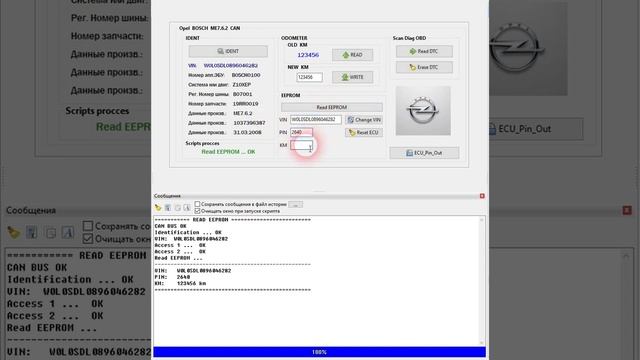Click the 'READ EEPROM' header line in front log
640x360 pixels.
point(233,220)
